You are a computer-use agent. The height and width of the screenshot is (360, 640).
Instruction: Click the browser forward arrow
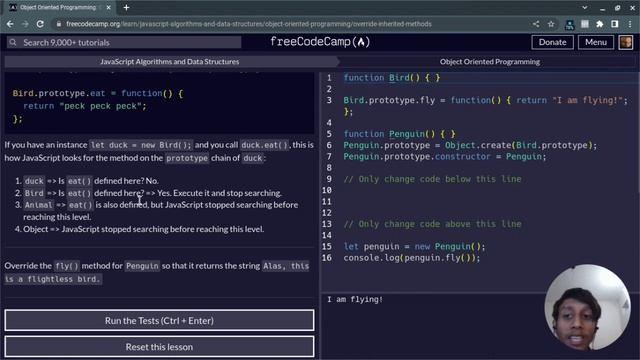pyautogui.click(x=25, y=24)
